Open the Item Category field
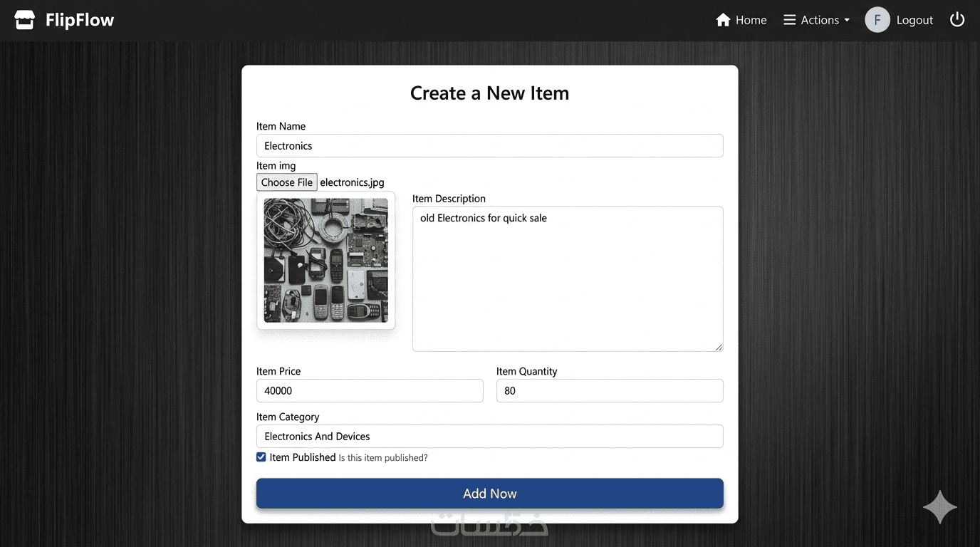This screenshot has height=547, width=980. [x=489, y=437]
